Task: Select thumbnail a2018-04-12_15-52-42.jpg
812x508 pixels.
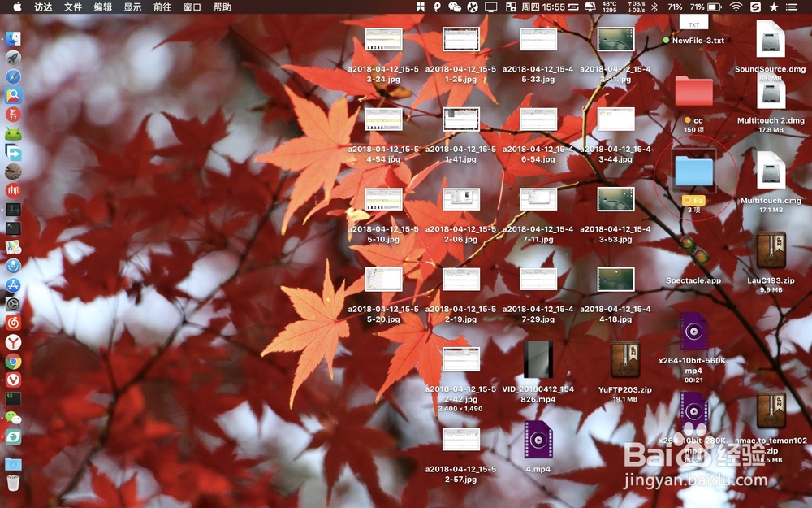Action: pos(460,360)
